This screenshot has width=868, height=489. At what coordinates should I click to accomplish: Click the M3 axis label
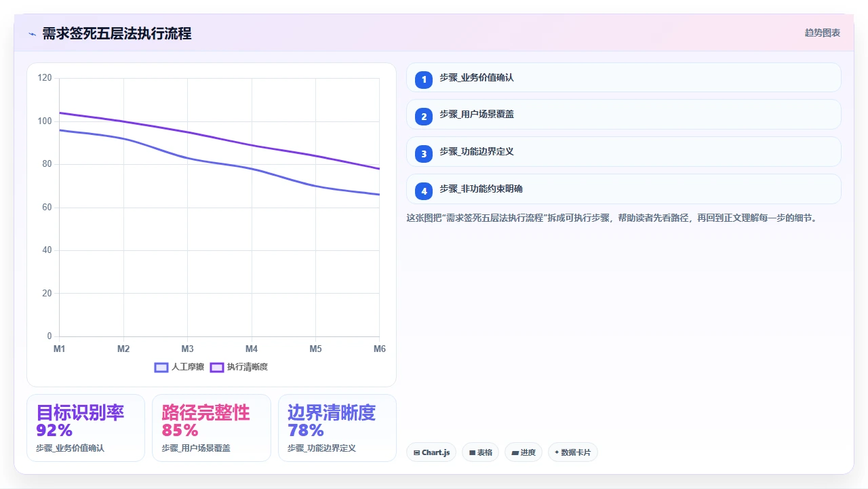coord(188,349)
